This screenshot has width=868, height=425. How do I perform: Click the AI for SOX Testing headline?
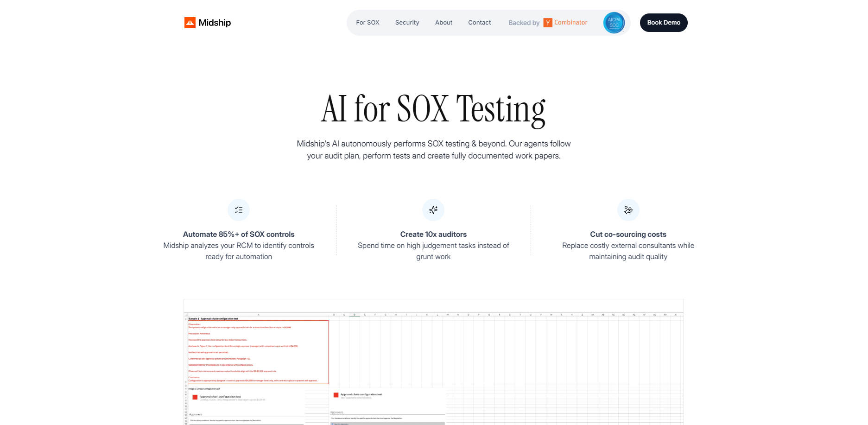pos(433,109)
